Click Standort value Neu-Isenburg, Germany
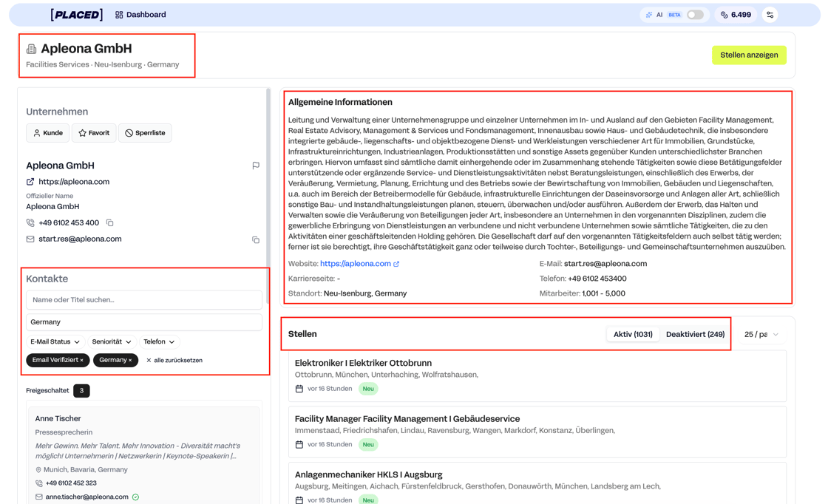 pos(365,293)
